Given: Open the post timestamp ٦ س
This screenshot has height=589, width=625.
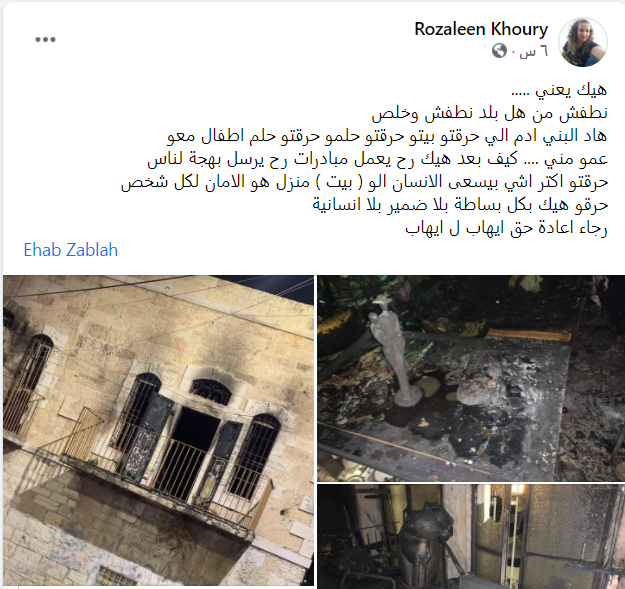Looking at the screenshot, I should tap(533, 51).
